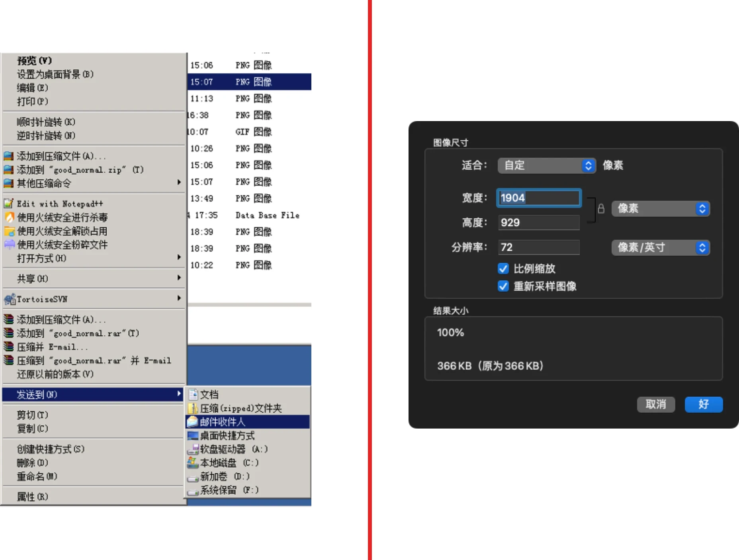Click the 火绒安全解锁占用 icon
Image resolution: width=739 pixels, height=560 pixels.
(9, 231)
